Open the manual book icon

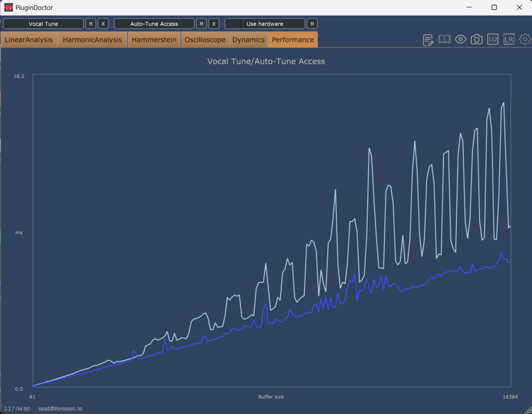coord(444,39)
